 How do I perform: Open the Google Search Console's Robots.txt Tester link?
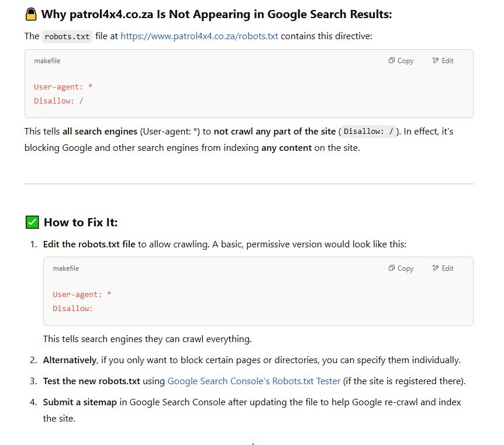(254, 381)
